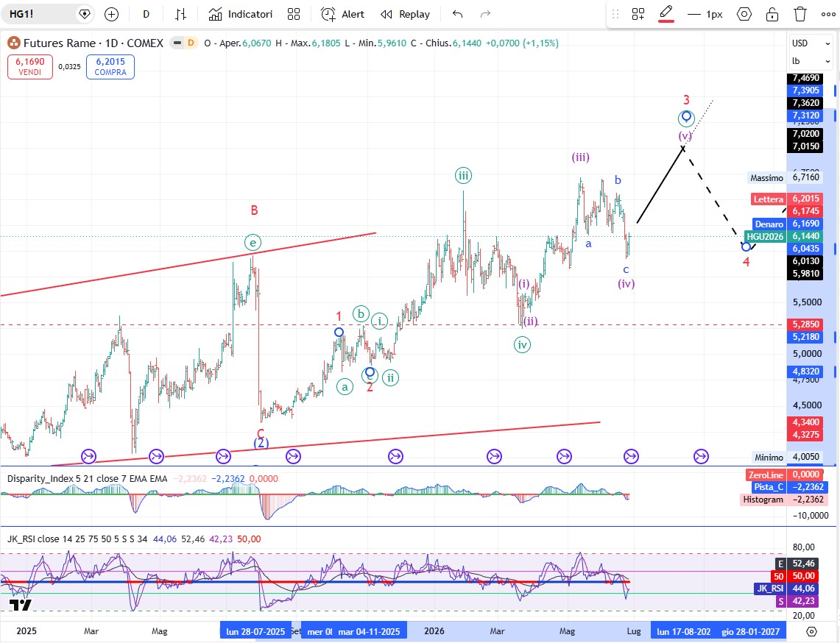Open the HG1! symbol search field
Image resolution: width=840 pixels, height=643 pixels.
coord(38,14)
